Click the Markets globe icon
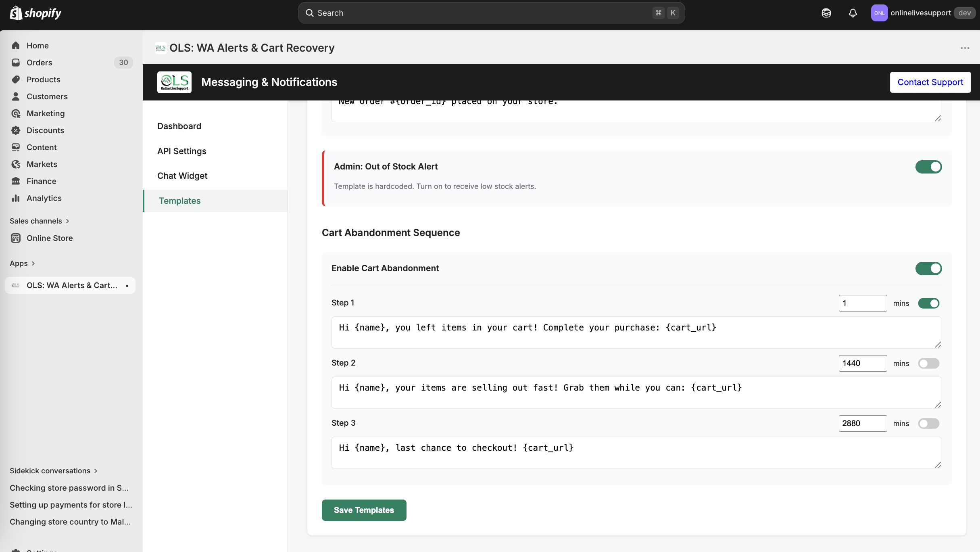The image size is (980, 552). click(x=16, y=164)
